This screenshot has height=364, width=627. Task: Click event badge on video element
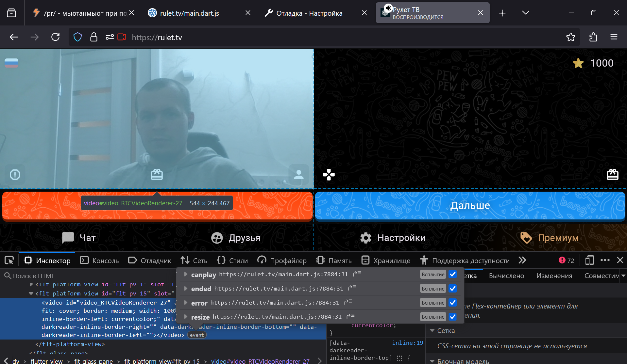(197, 335)
